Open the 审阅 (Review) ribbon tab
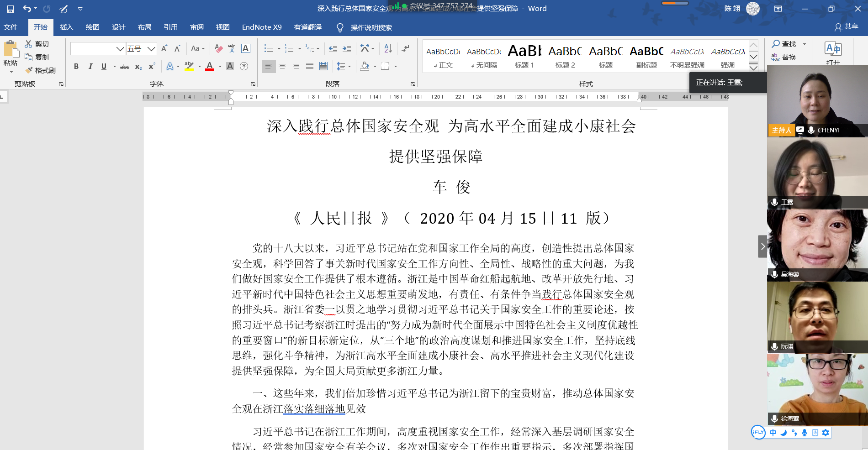868x450 pixels. [x=197, y=27]
